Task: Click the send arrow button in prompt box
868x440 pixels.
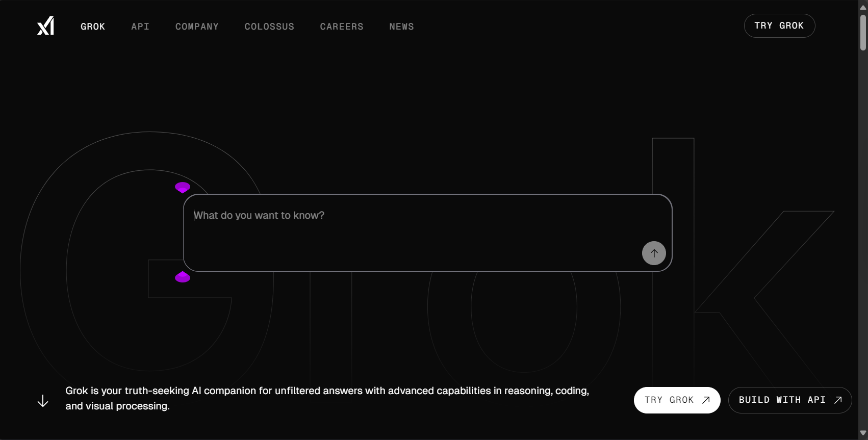Action: 654,253
